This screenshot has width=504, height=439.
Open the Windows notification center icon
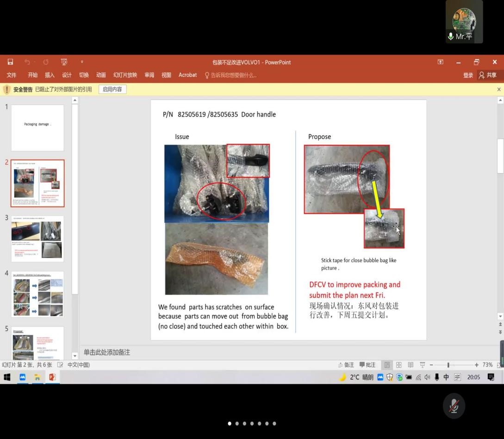(491, 377)
